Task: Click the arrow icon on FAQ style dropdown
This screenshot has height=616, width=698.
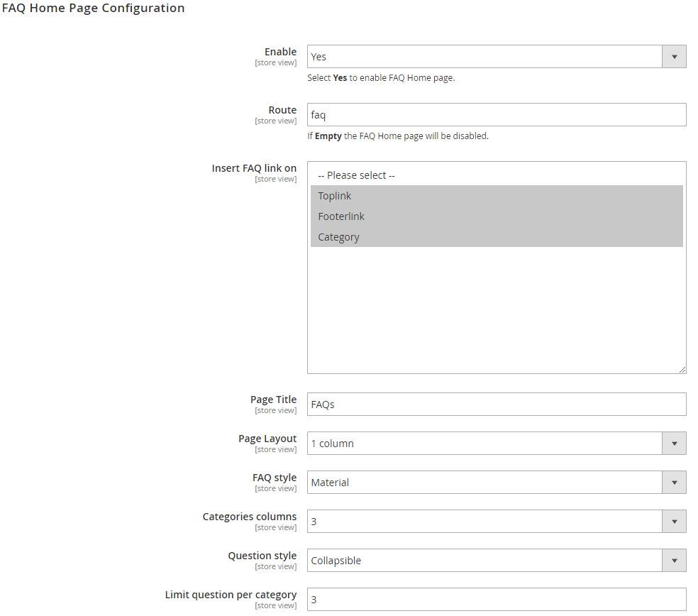Action: 674,483
